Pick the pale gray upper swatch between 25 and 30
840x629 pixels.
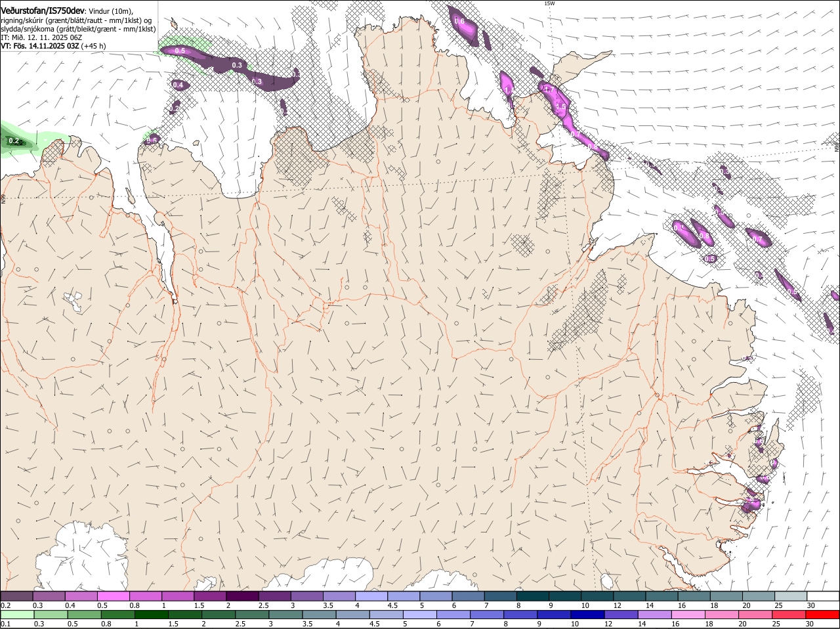pyautogui.click(x=791, y=596)
